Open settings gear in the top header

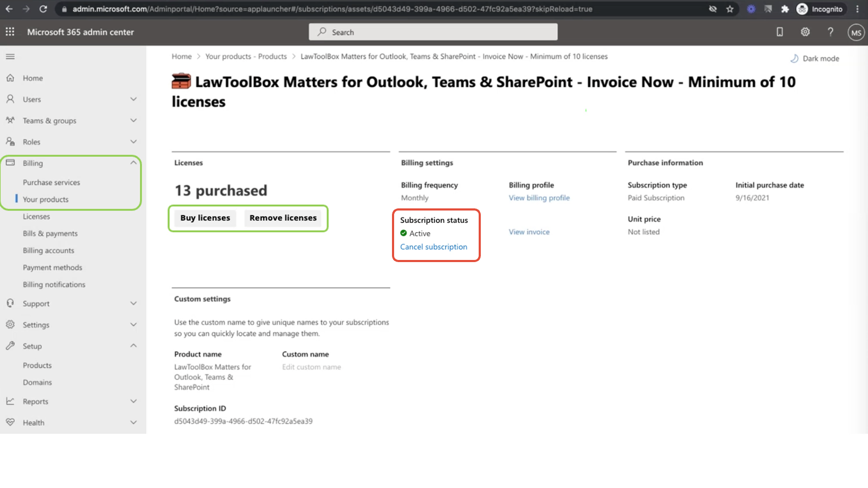tap(805, 32)
